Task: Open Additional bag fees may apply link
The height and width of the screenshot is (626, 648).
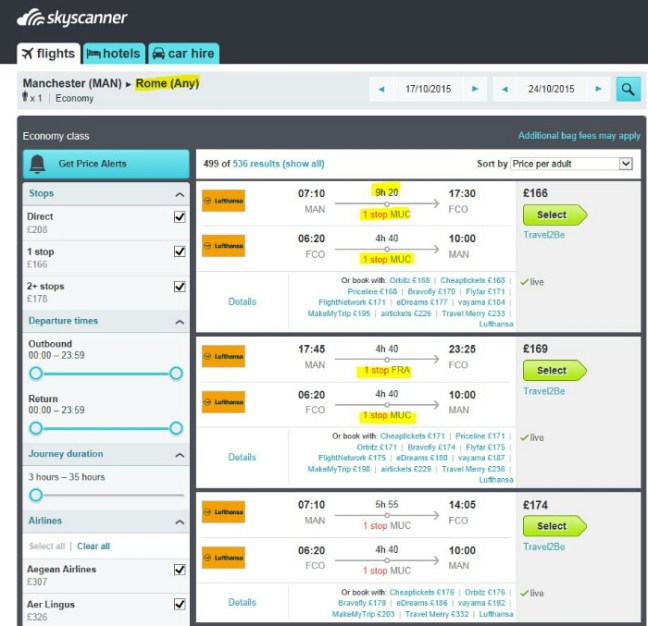Action: pyautogui.click(x=579, y=136)
